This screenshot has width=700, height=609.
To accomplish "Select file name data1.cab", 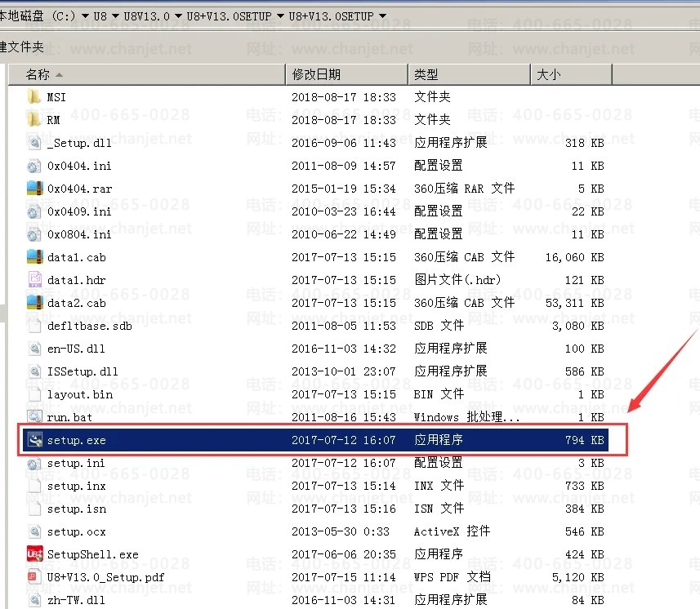I will [x=76, y=257].
